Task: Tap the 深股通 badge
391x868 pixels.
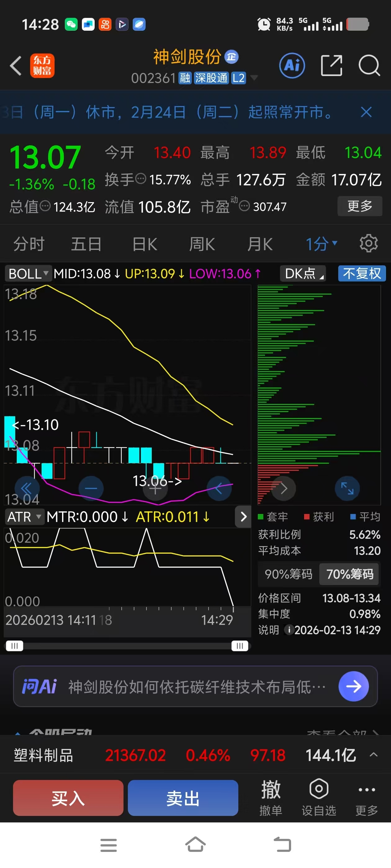Action: coord(211,78)
